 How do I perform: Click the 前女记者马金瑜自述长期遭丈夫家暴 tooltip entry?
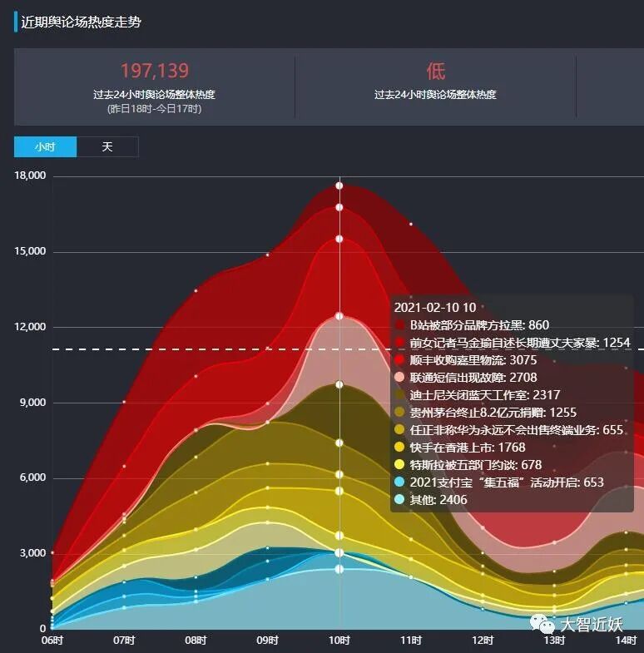(513, 343)
